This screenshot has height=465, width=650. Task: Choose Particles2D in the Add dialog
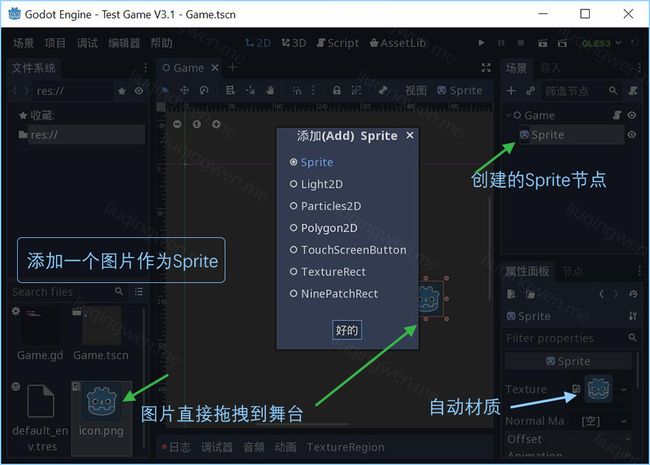click(x=325, y=206)
